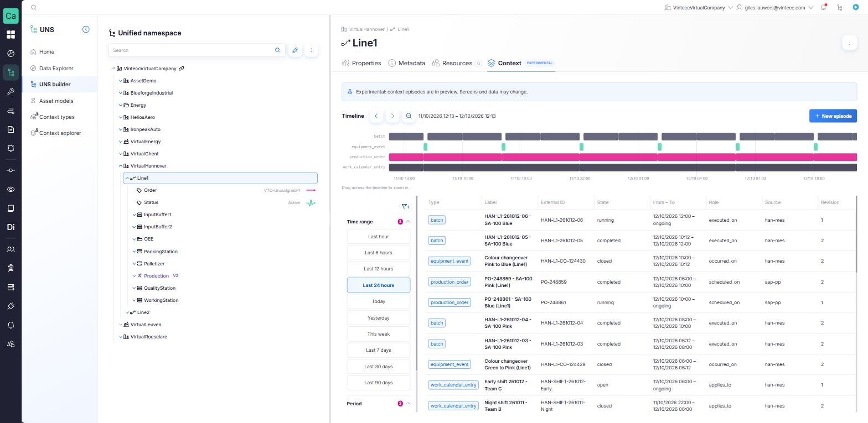The height and width of the screenshot is (423, 868).
Task: Open the eye icon in left rail
Action: tap(11, 189)
